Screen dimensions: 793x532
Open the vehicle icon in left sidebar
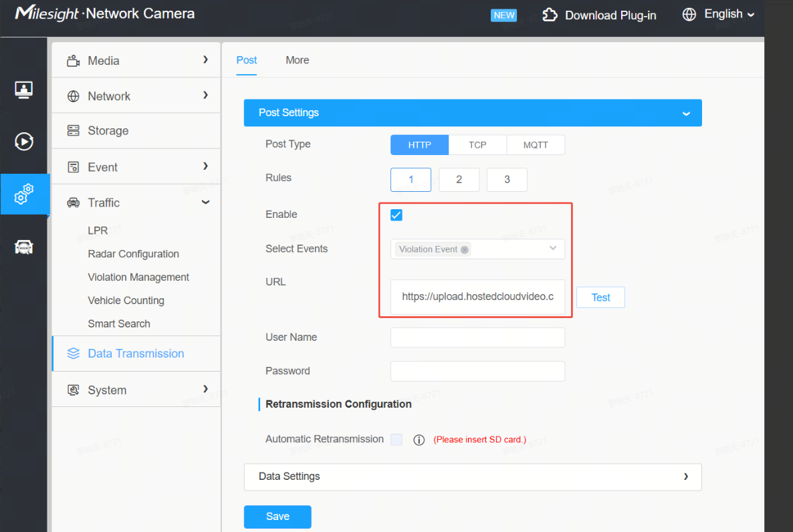coord(24,247)
